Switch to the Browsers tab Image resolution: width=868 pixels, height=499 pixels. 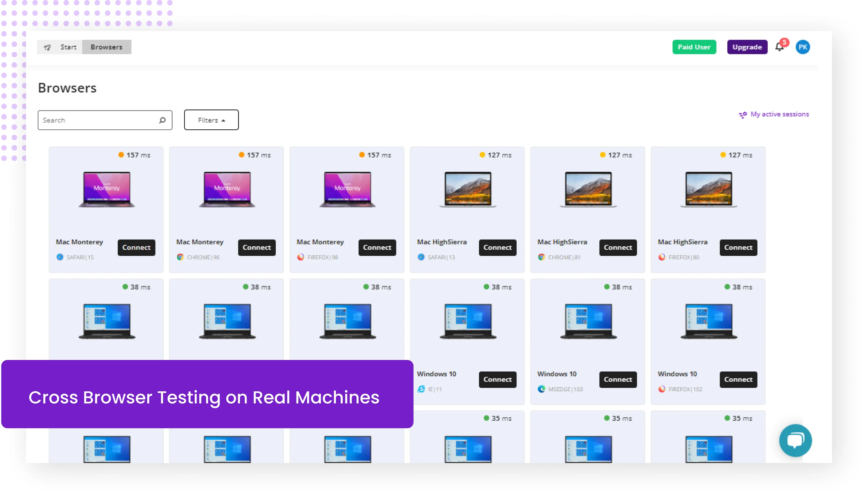click(106, 47)
